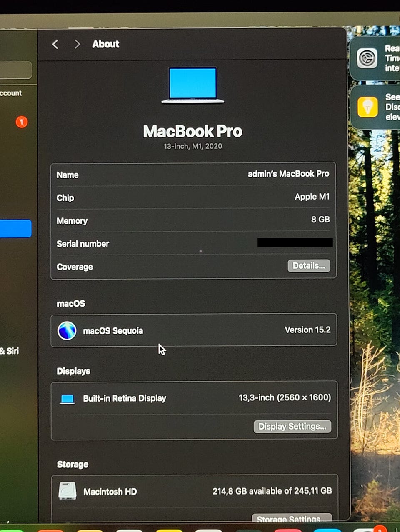
Task: Click the 8 GB memory value
Action: [x=320, y=220]
